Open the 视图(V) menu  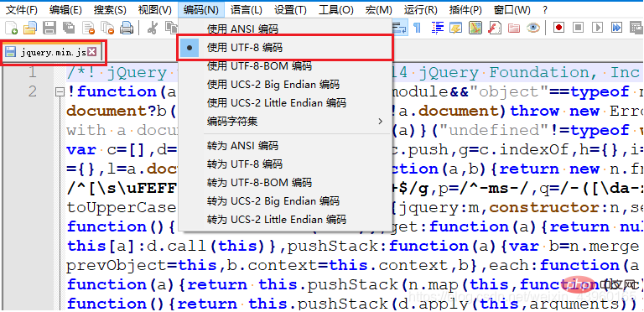(155, 9)
